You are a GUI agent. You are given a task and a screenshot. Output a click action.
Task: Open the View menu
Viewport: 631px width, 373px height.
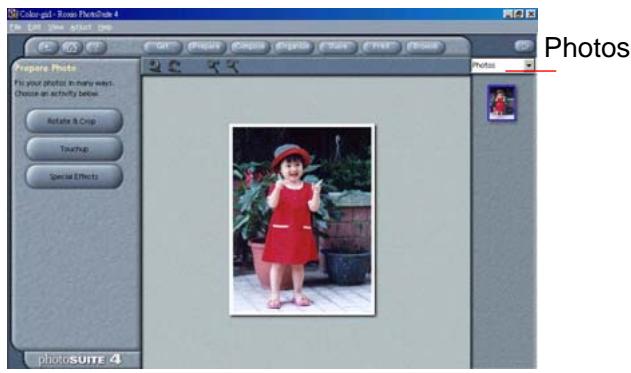pyautogui.click(x=56, y=27)
